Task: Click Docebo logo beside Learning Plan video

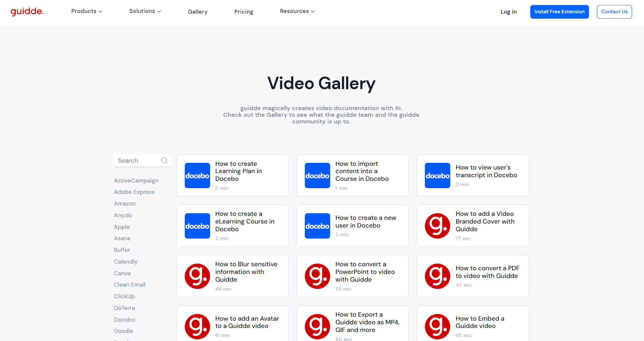Action: (x=197, y=176)
